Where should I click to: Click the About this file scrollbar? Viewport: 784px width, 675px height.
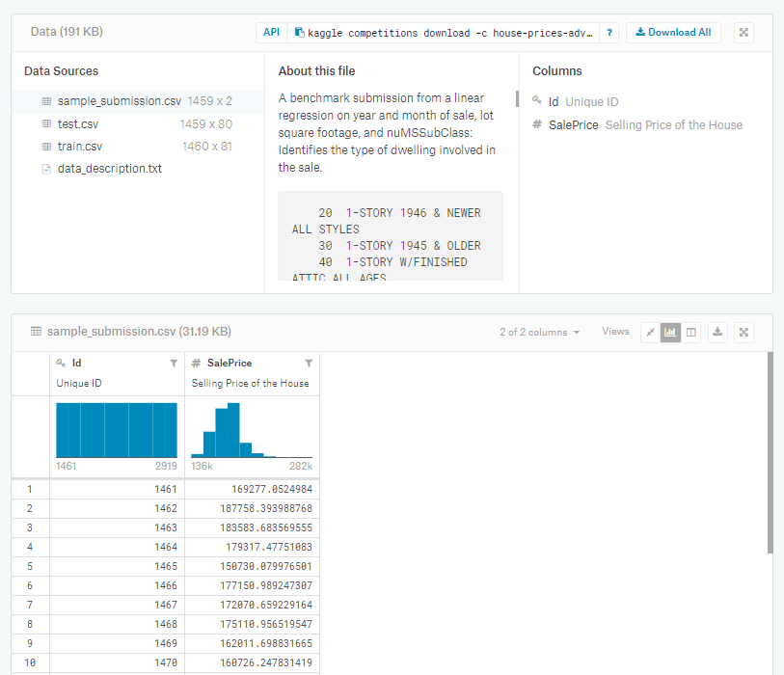[517, 98]
